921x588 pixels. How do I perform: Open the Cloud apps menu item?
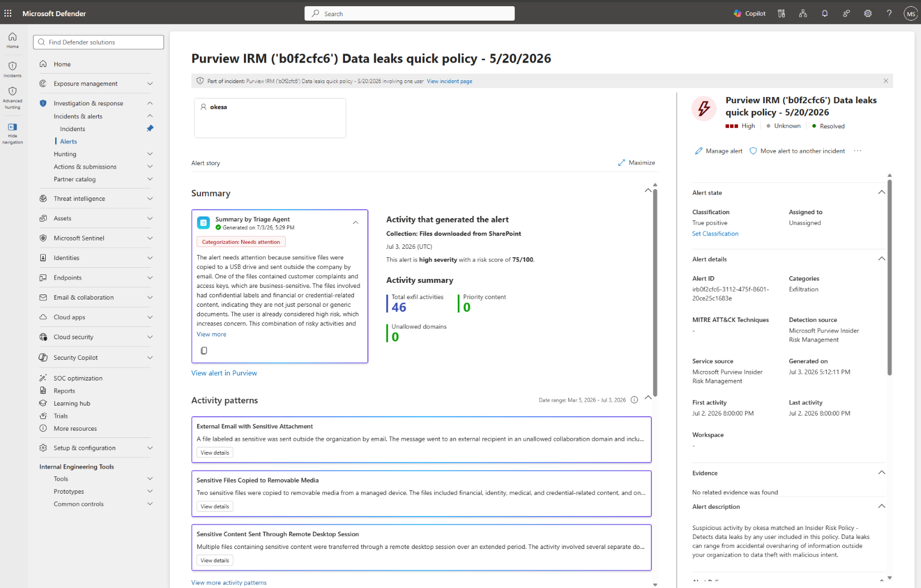click(x=69, y=317)
